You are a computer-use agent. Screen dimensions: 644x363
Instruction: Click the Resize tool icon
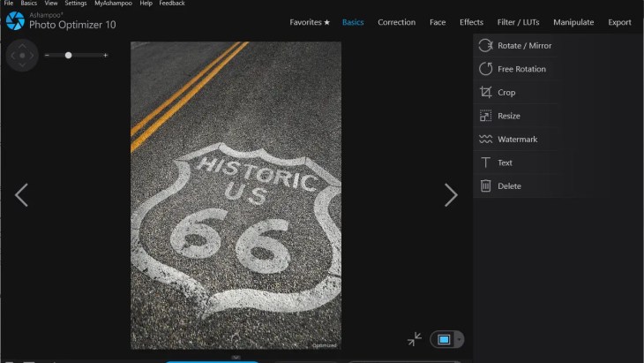pos(485,116)
